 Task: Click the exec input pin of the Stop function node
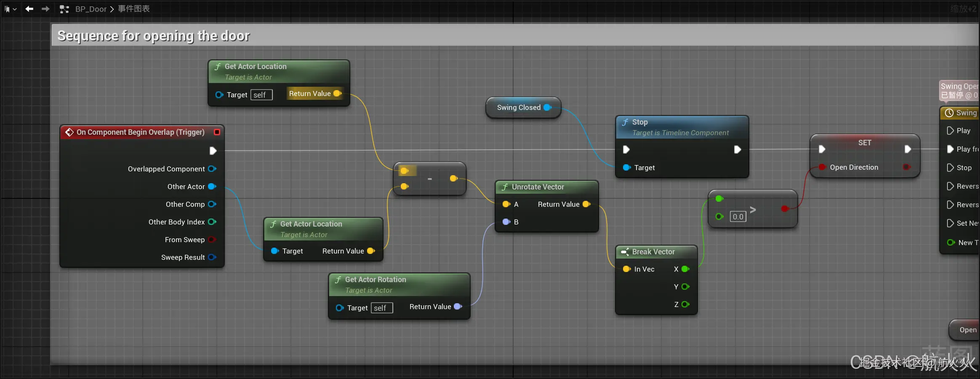[626, 149]
